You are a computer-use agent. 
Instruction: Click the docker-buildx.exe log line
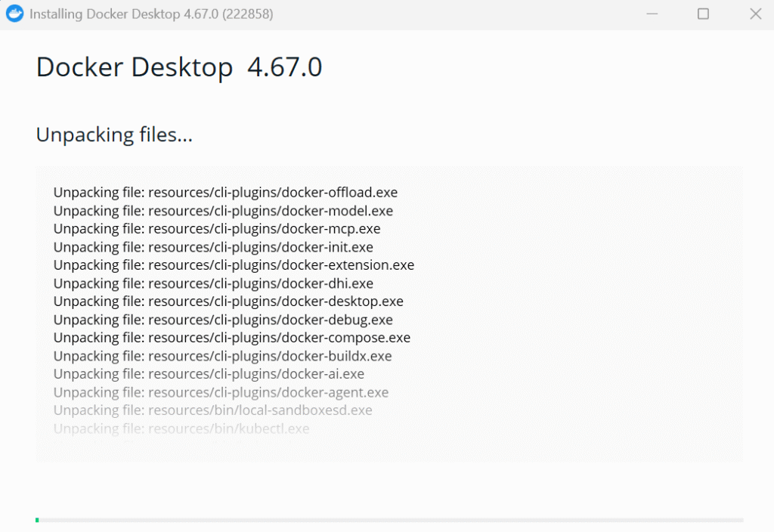pos(224,355)
